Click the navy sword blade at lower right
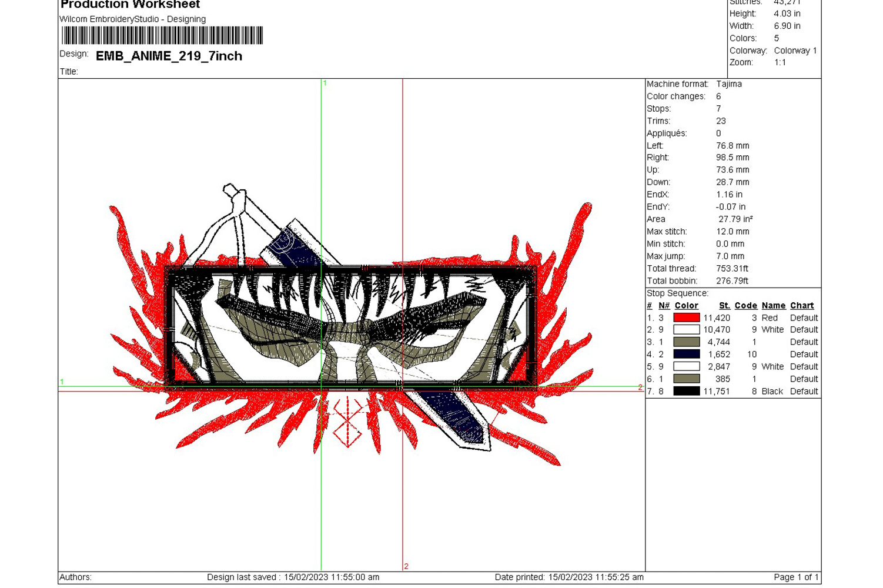The image size is (883, 588). [457, 417]
